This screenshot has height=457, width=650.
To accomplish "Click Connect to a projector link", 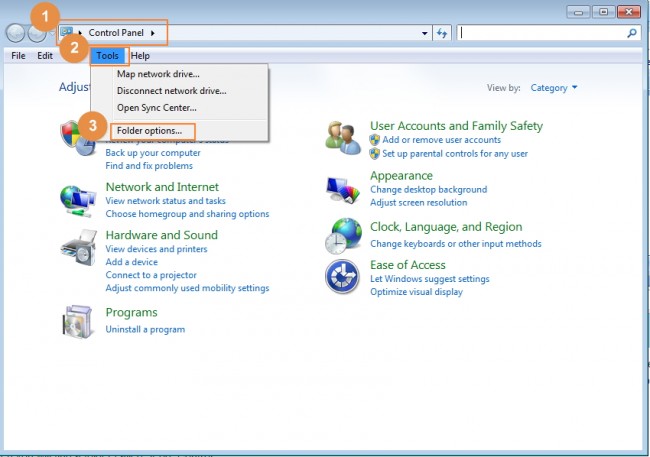I will click(x=151, y=275).
